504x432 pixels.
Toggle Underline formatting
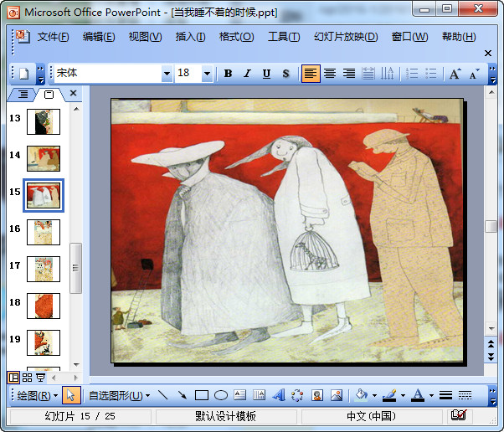[266, 74]
